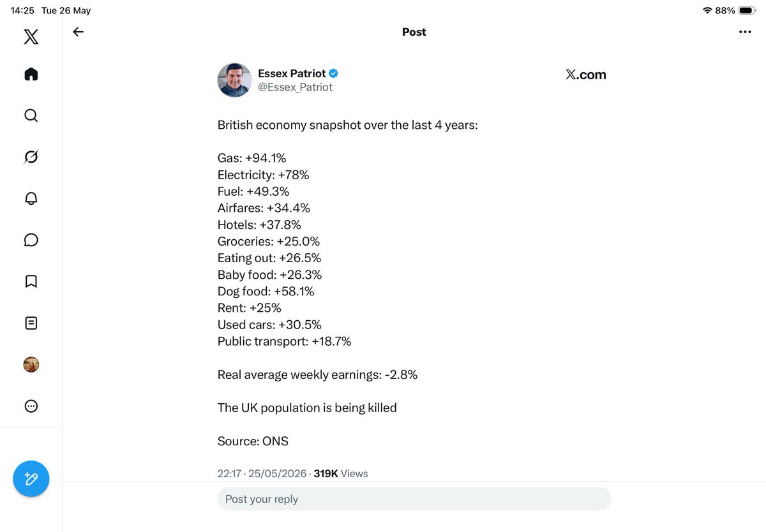Click the X logo in the sidebar

click(x=31, y=36)
